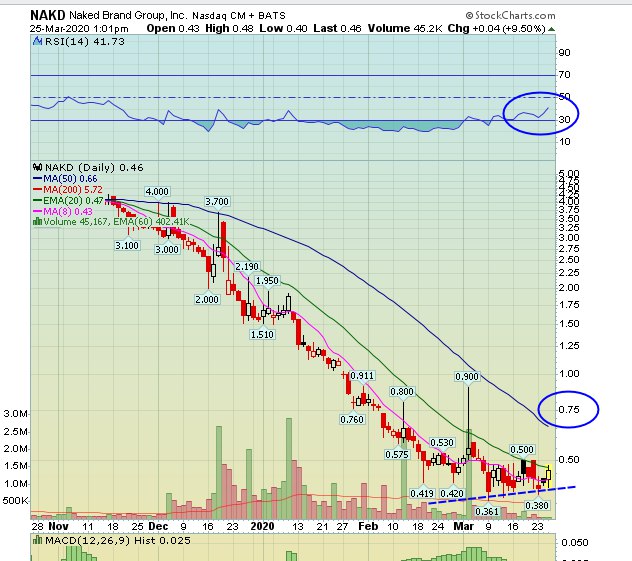Click the RSI 90 axis label
The height and width of the screenshot is (561, 632).
click(564, 52)
